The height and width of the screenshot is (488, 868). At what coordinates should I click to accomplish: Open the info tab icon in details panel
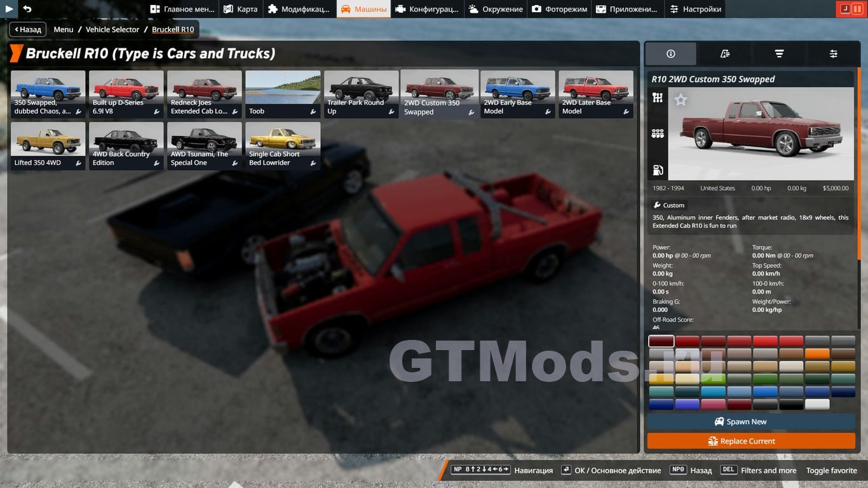click(x=670, y=54)
